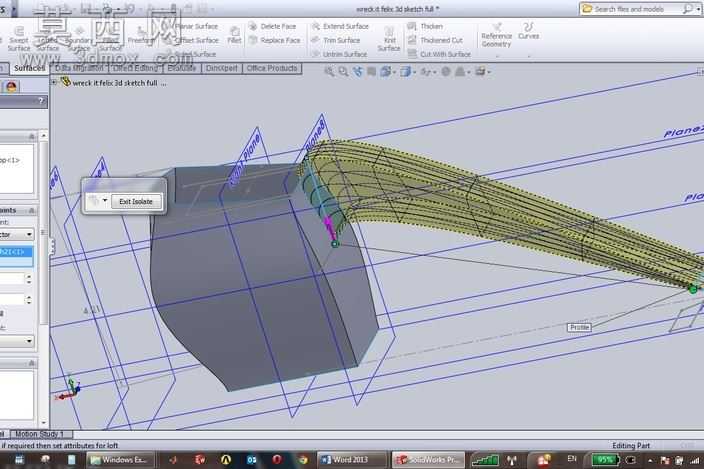Launch Chrome from the taskbar

[303, 460]
